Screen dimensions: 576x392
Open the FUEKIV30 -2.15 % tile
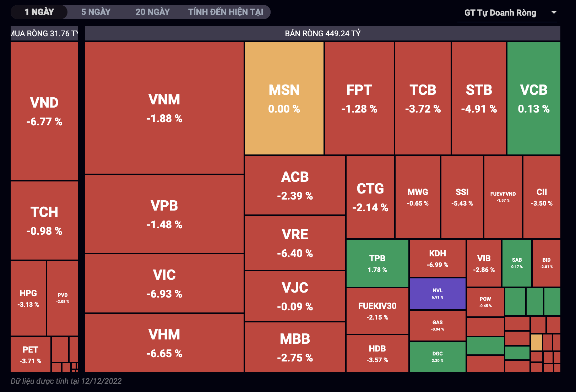[x=377, y=311]
